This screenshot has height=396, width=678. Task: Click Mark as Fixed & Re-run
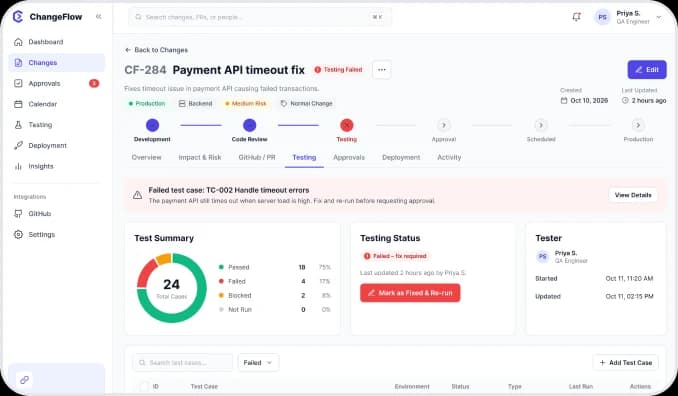click(410, 293)
